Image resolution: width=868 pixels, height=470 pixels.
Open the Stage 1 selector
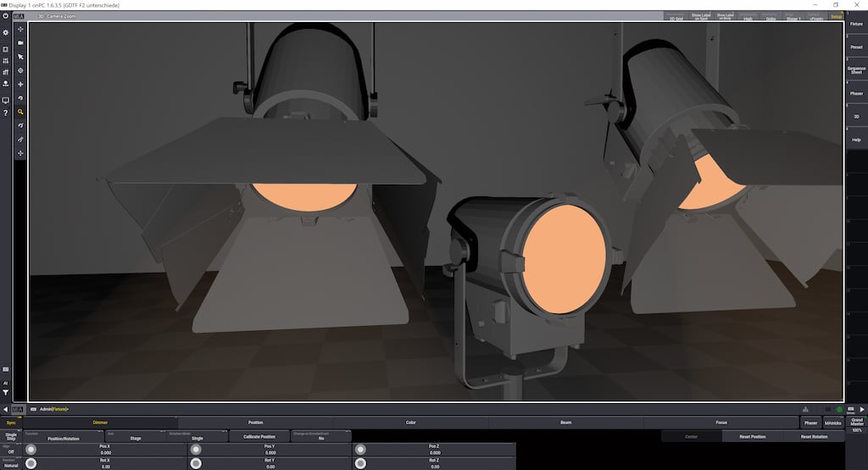(793, 16)
